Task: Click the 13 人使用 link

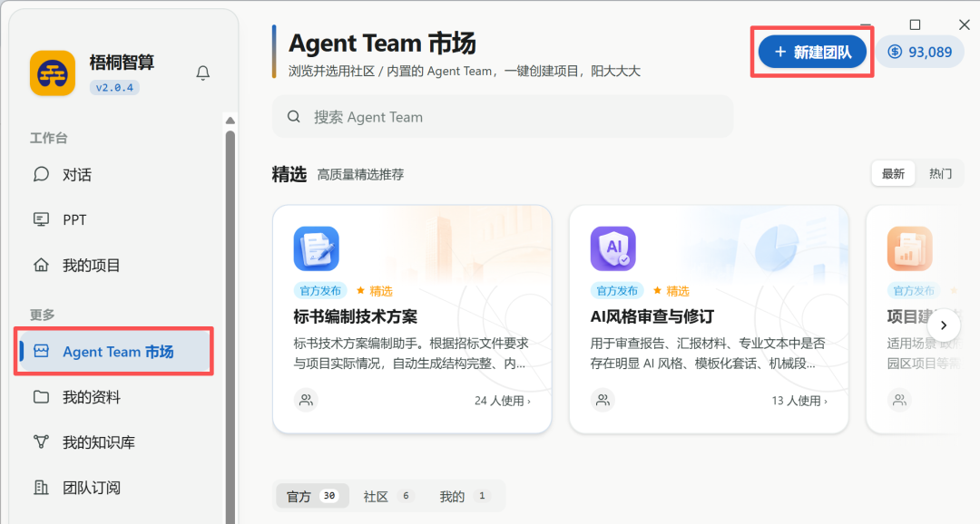Action: 799,401
